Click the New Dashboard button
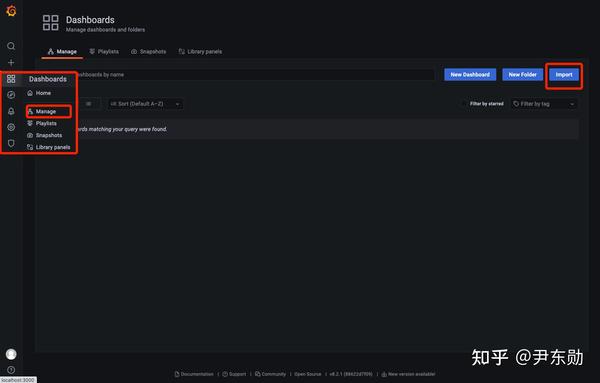The width and height of the screenshot is (600, 383). (x=470, y=75)
